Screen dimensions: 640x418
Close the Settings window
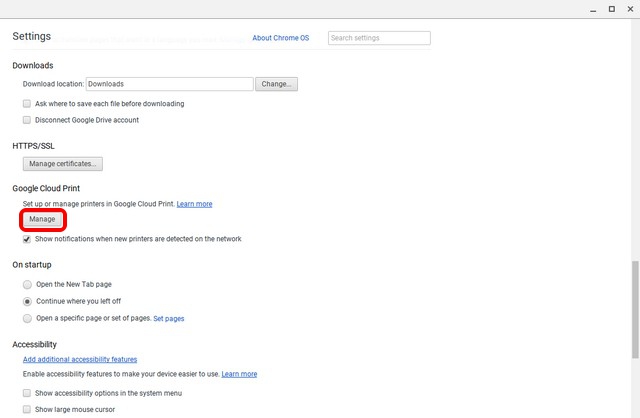pyautogui.click(x=630, y=9)
